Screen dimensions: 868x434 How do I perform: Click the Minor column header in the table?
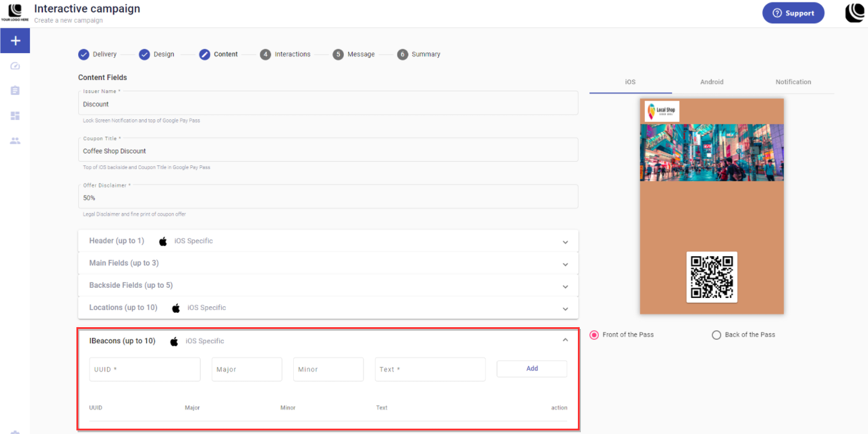pos(288,408)
